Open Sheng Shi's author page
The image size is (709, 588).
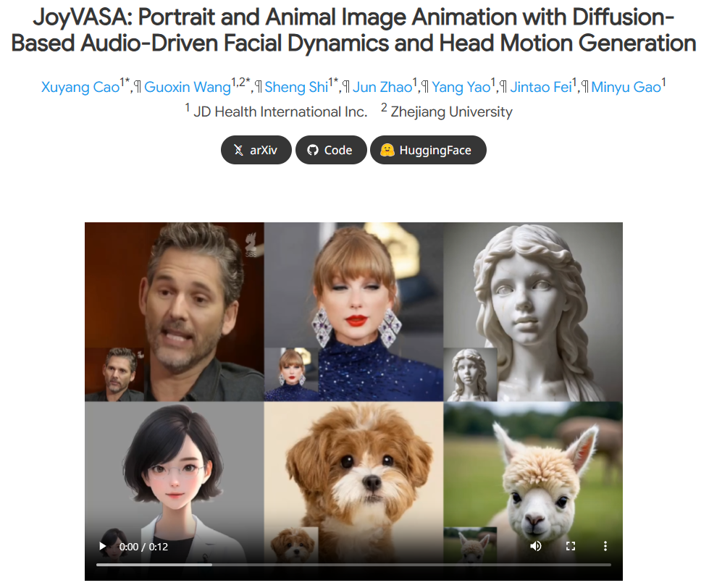tap(296, 88)
